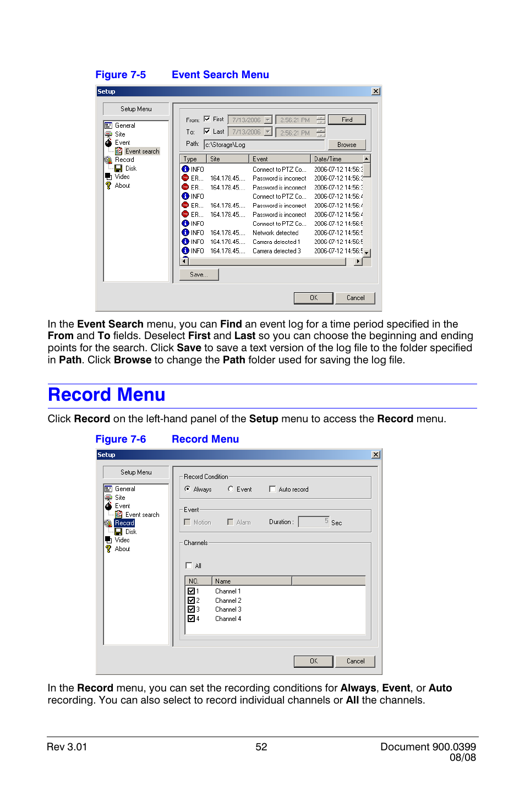Click the Video icon in the Event Search dialog tree

click(108, 177)
